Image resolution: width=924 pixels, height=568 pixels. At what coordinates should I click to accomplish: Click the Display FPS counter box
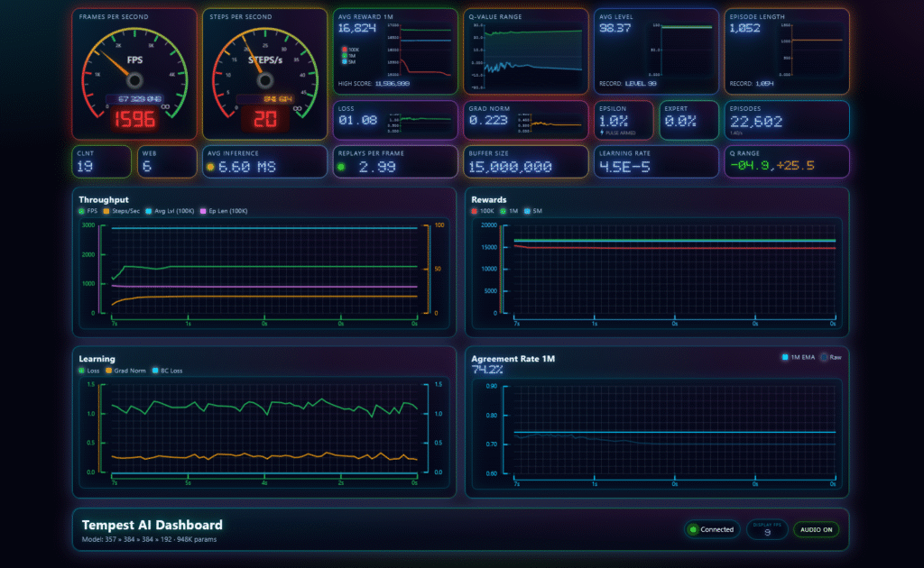(x=766, y=529)
